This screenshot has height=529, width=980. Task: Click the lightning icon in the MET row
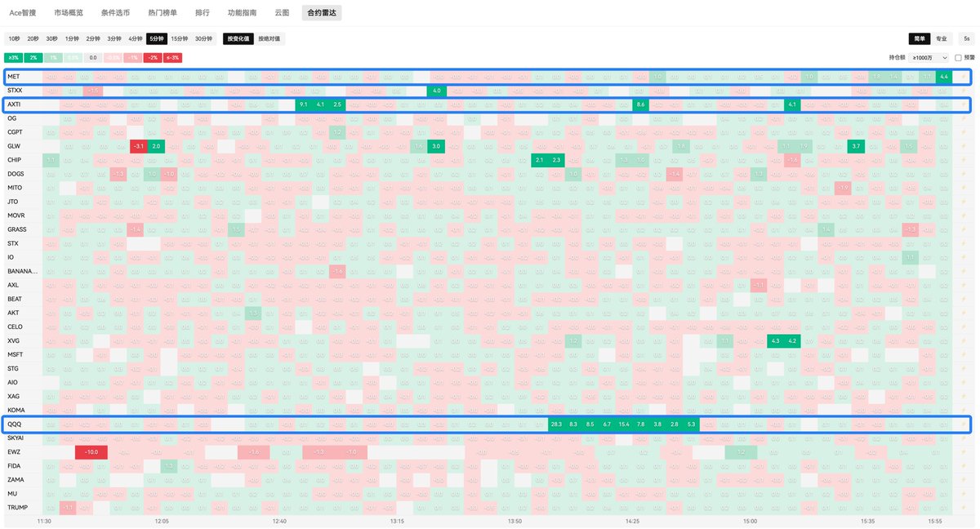pos(964,77)
